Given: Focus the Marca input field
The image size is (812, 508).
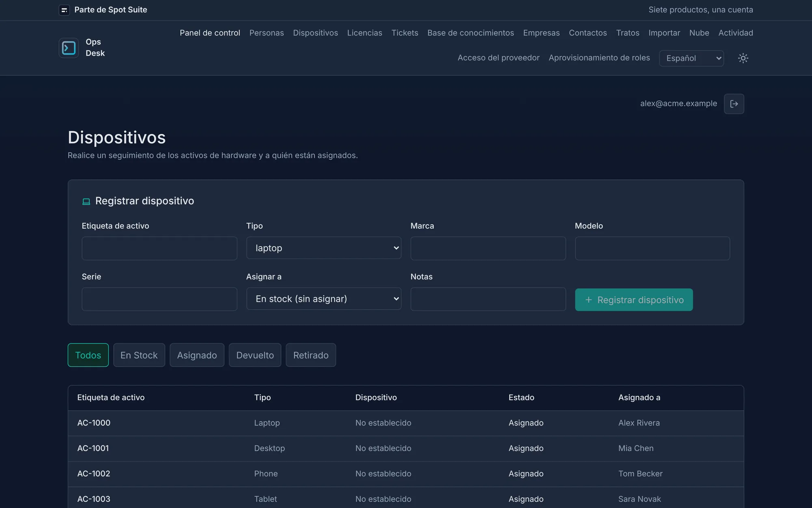Looking at the screenshot, I should tap(488, 248).
